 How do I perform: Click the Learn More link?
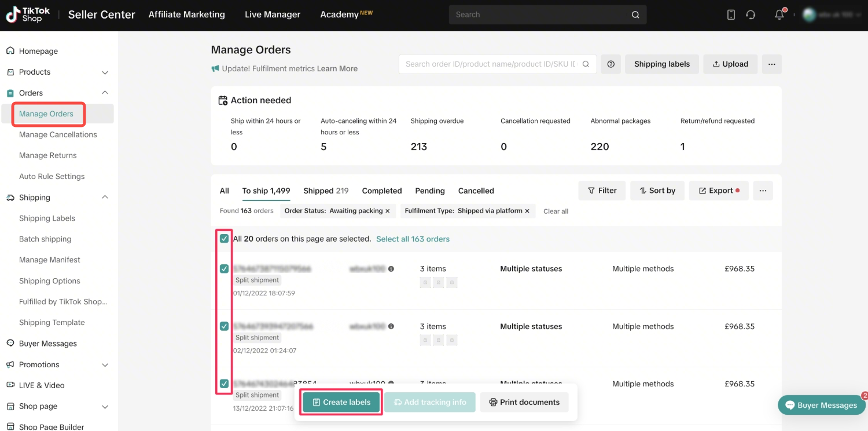click(x=337, y=68)
